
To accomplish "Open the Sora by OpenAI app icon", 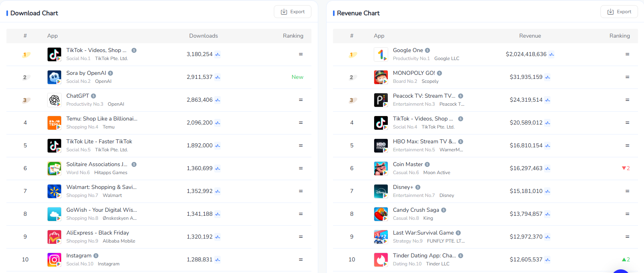I will tap(54, 77).
